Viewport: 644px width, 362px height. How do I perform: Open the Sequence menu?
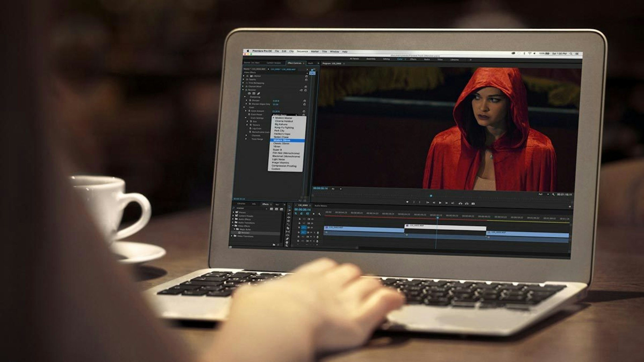[x=302, y=51]
